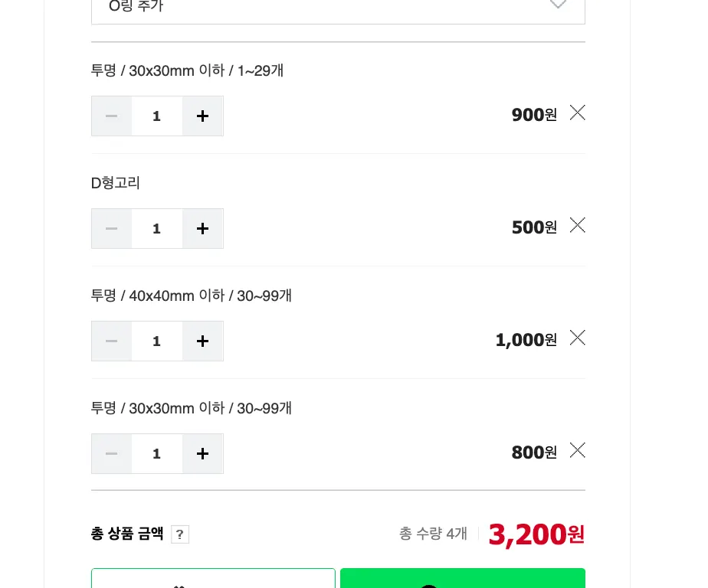708x588 pixels.
Task: Click the quantity field for 투명 40x40mm item
Action: [x=157, y=341]
